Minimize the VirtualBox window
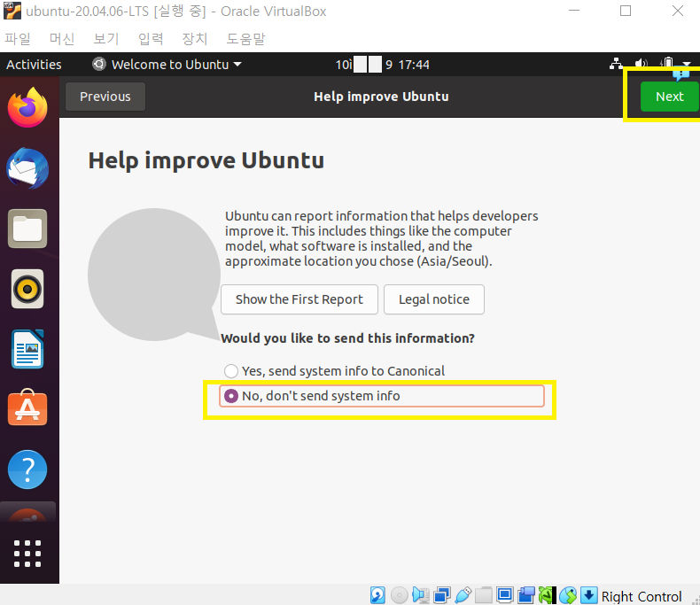 pos(573,11)
